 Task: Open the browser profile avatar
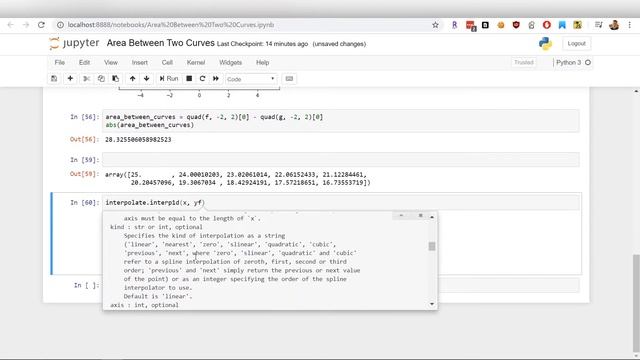[614, 25]
